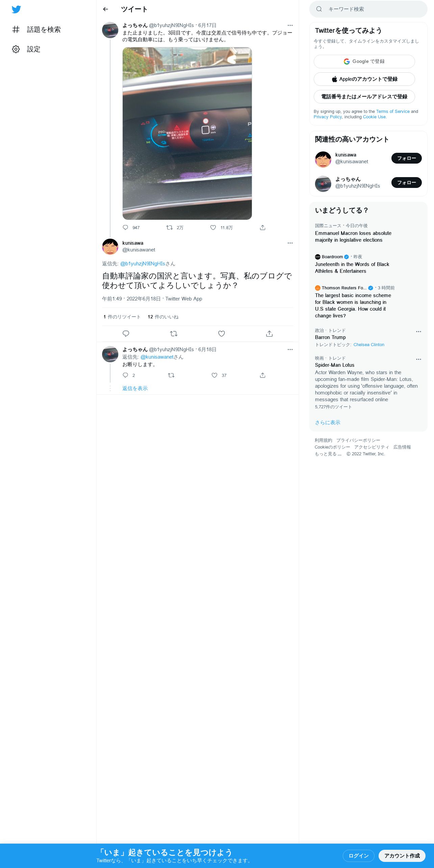Focus the キーワード検索 search field
The width and height of the screenshot is (434, 868).
coord(368,9)
